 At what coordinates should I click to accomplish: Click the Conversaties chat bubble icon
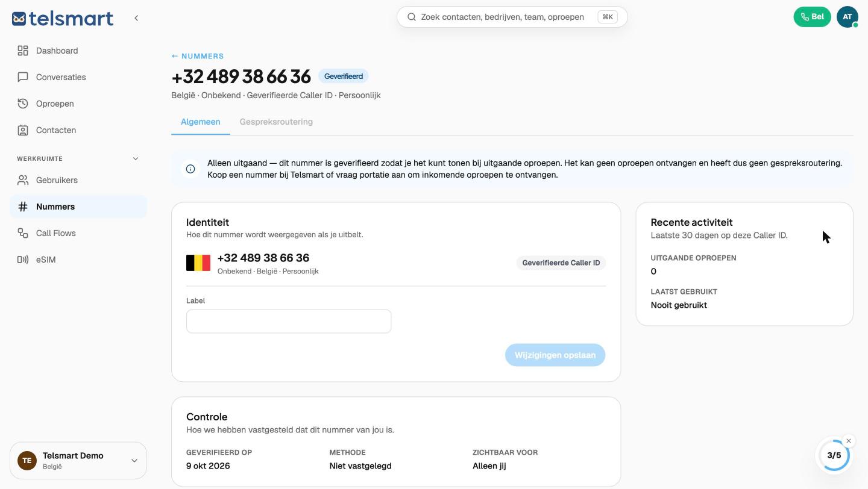click(x=23, y=77)
